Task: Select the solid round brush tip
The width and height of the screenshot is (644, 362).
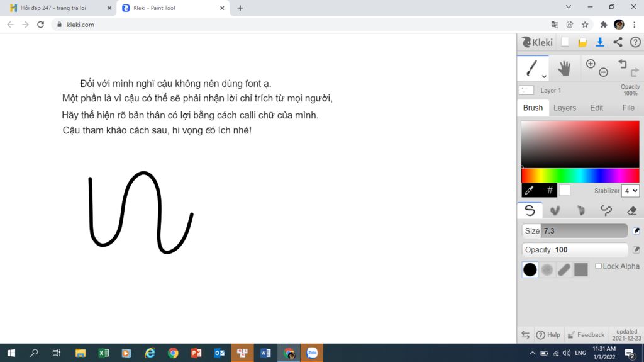Action: coord(530,270)
